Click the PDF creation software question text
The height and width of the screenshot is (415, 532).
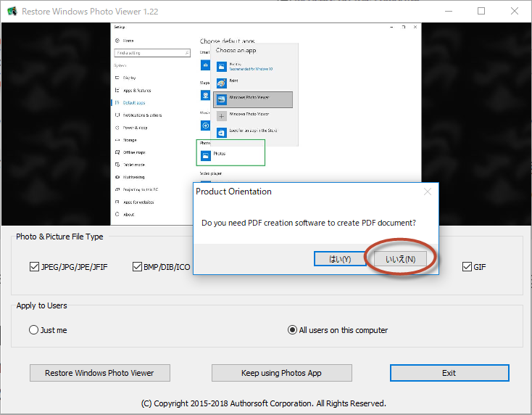(309, 223)
